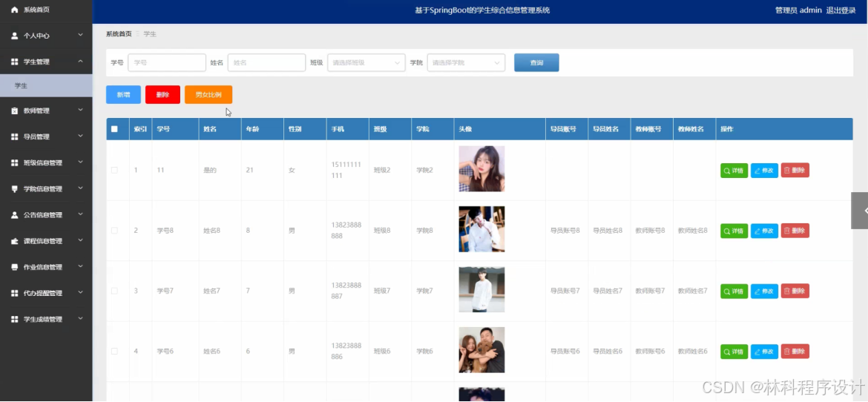The height and width of the screenshot is (402, 868).
Task: Click the phone number 13823888888
Action: pos(346,231)
